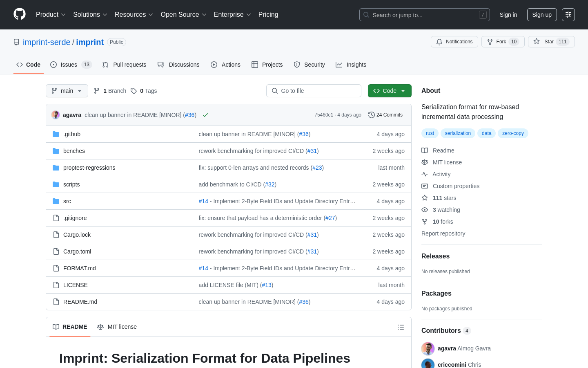Click the scripts folder icon
The image size is (588, 368).
pyautogui.click(x=56, y=184)
